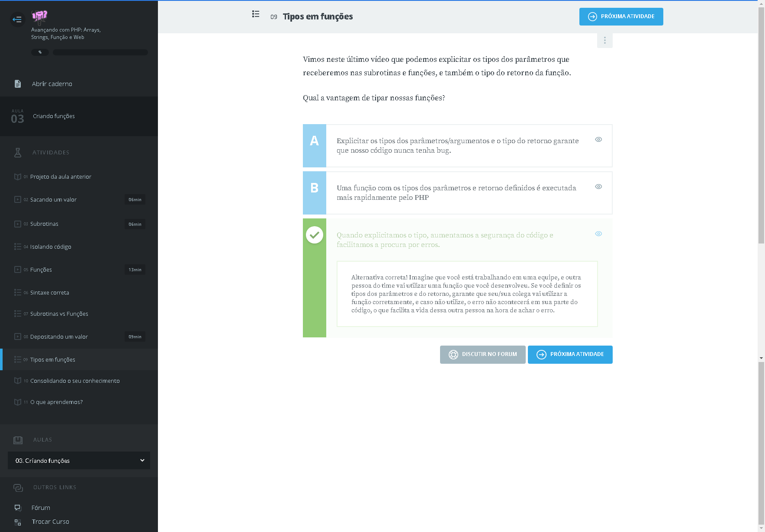Click the PHP course logo icon
The width and height of the screenshot is (765, 532).
40,16
